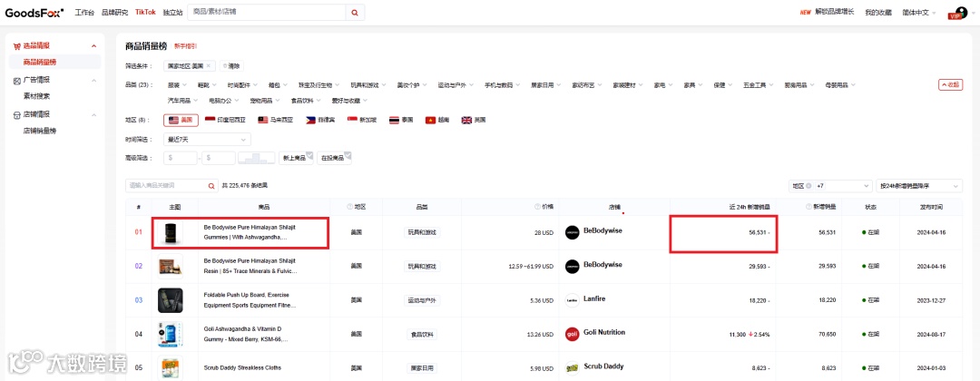
Task: Click the 新手指引 guide link
Action: coord(185,45)
